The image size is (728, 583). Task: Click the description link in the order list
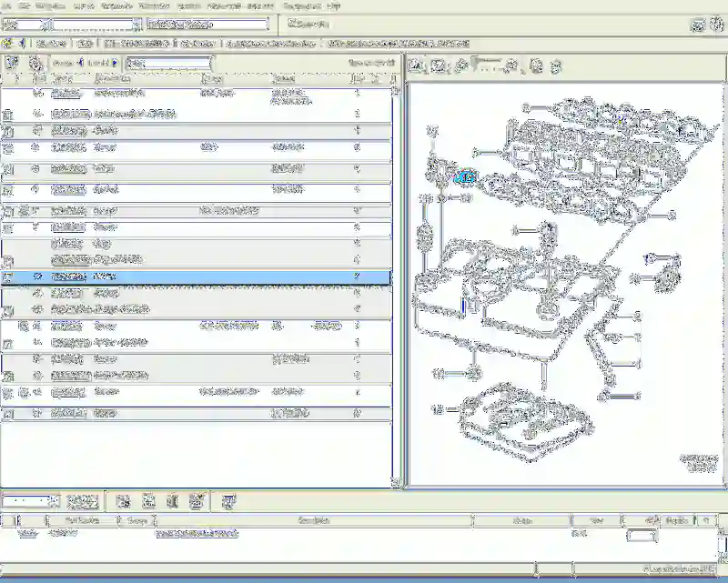pos(196,534)
